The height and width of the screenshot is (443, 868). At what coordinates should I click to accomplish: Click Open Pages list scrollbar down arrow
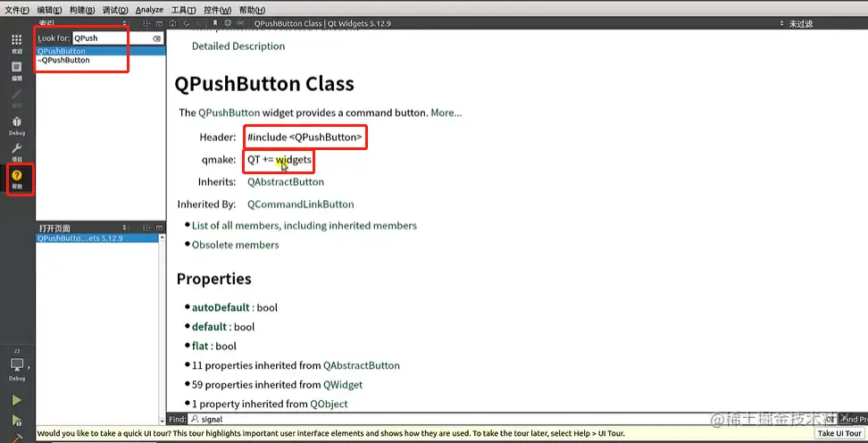tap(163, 421)
